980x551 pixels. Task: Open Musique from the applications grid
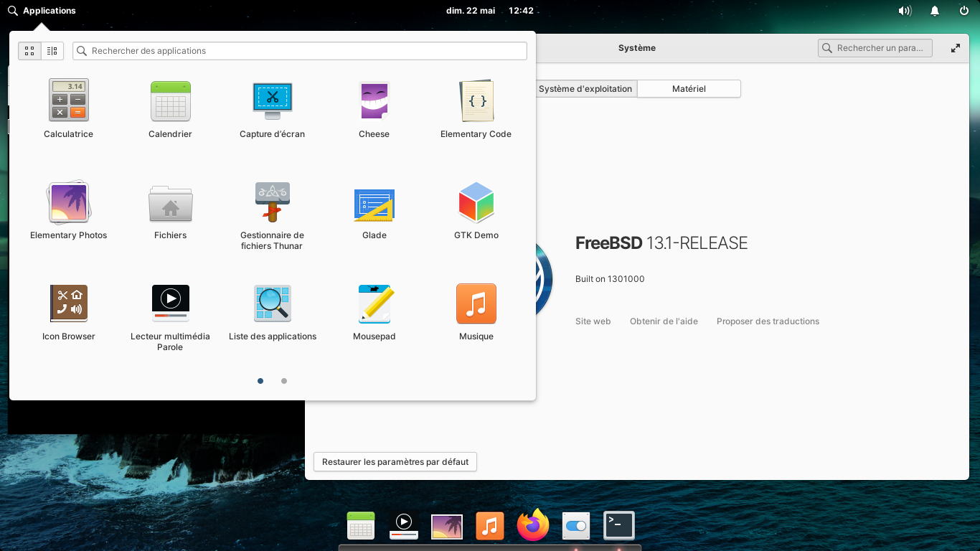point(476,311)
